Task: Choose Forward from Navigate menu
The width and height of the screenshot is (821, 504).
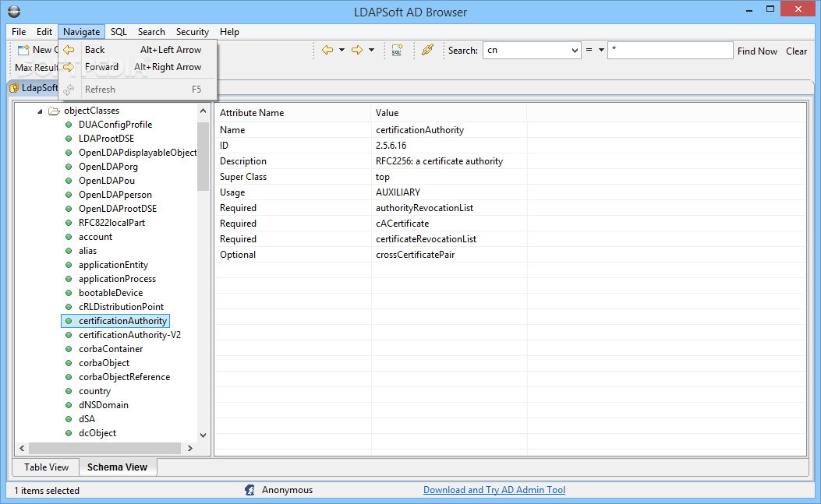Action: pos(138,67)
